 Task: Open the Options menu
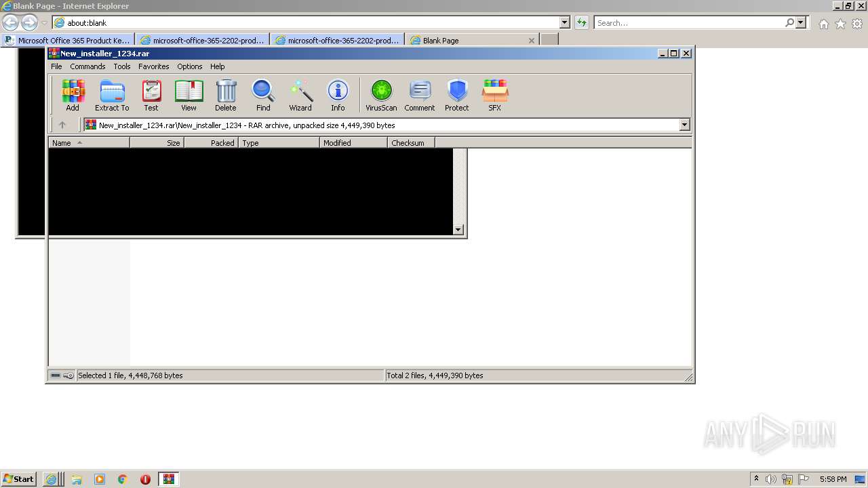(x=190, y=66)
